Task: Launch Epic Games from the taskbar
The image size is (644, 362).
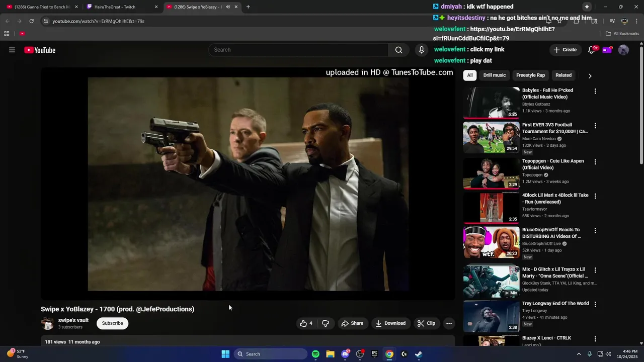Action: (374, 354)
